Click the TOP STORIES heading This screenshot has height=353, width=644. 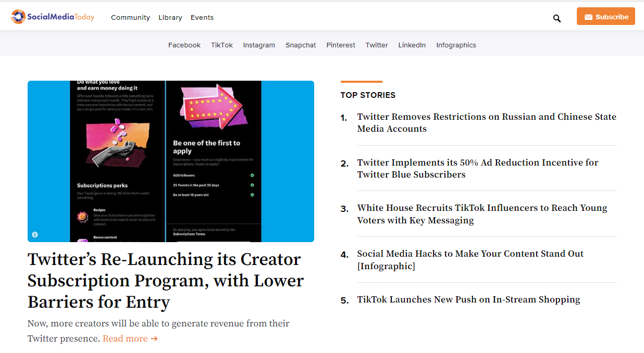(368, 95)
